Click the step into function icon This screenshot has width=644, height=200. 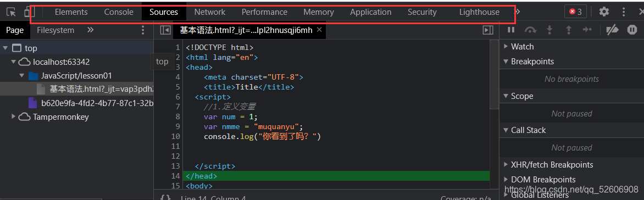pos(550,30)
